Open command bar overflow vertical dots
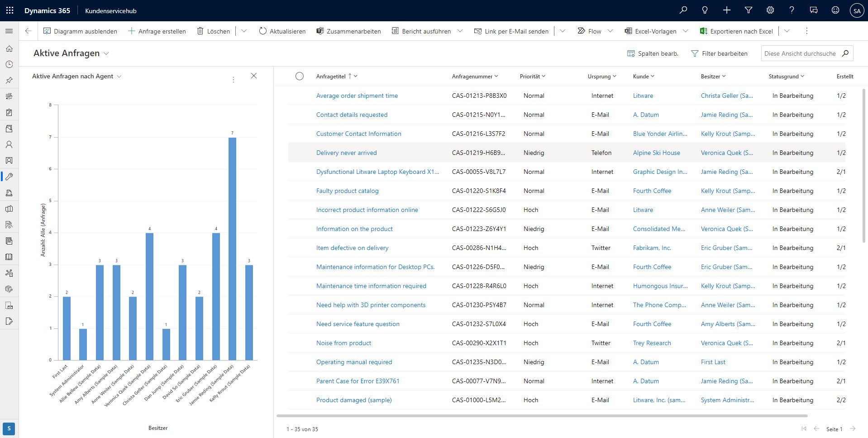This screenshot has width=868, height=438. [x=806, y=31]
